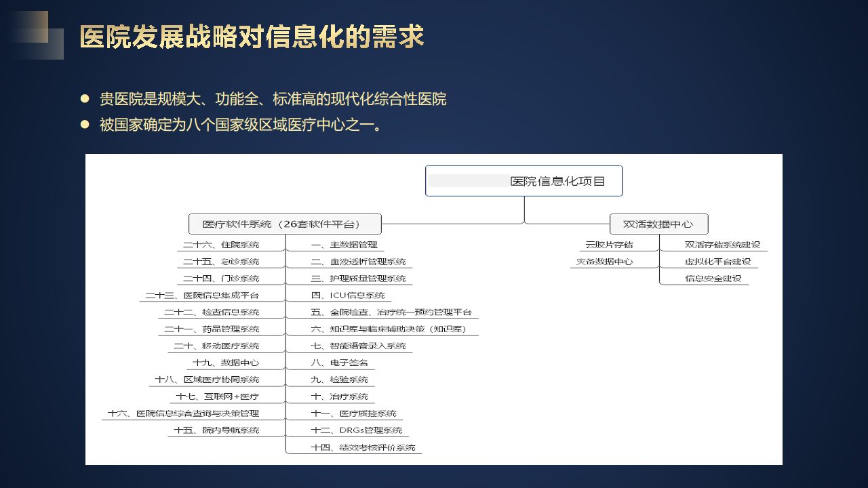Click the '医疗软件系统（26套软件平台）' node box
The width and height of the screenshot is (868, 488).
(x=285, y=224)
